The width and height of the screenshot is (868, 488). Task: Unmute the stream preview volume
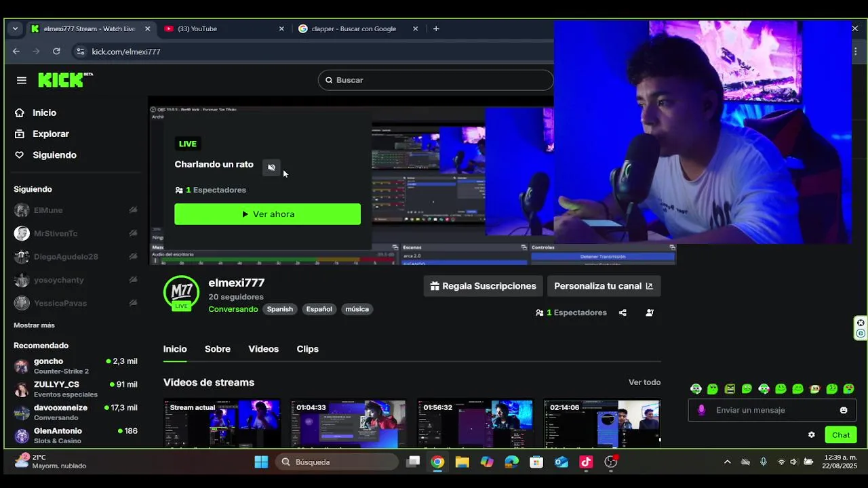point(271,167)
